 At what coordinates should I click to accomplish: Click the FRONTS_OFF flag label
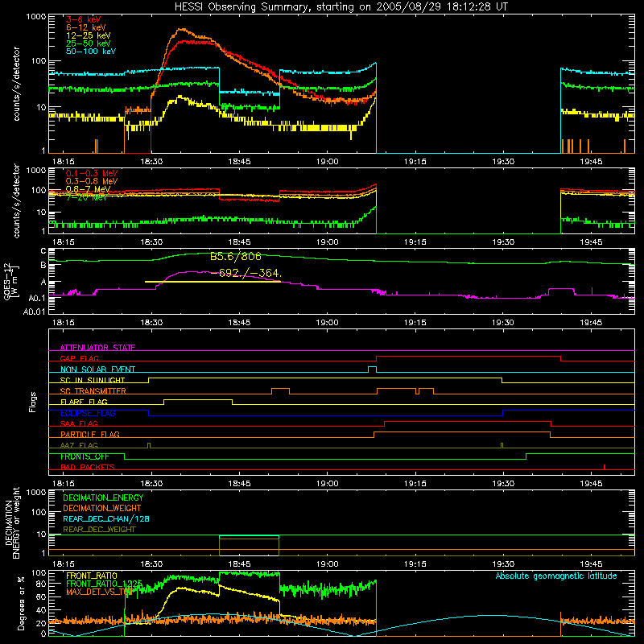[85, 456]
